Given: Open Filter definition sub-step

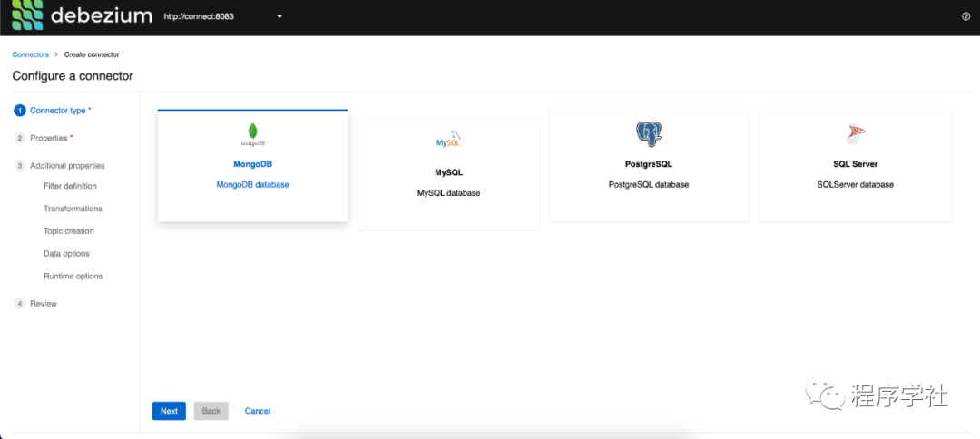Looking at the screenshot, I should [x=70, y=186].
